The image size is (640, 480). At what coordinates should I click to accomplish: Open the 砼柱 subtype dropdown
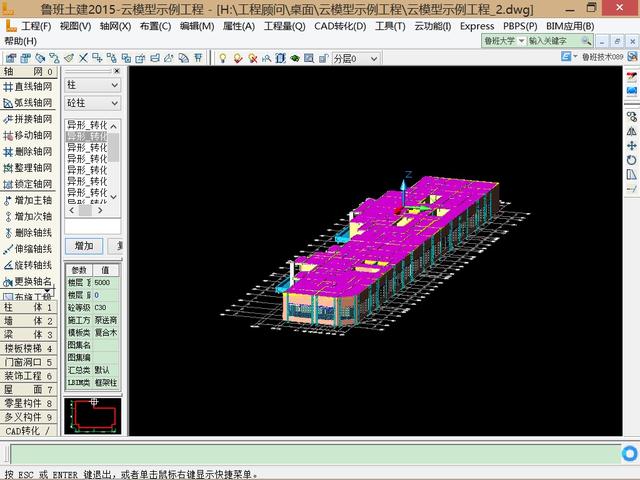click(92, 103)
